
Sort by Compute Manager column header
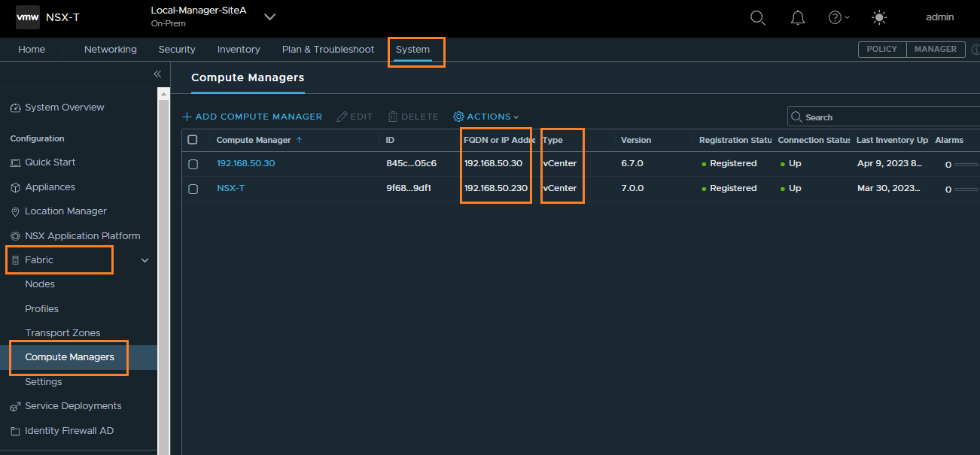pyautogui.click(x=254, y=140)
